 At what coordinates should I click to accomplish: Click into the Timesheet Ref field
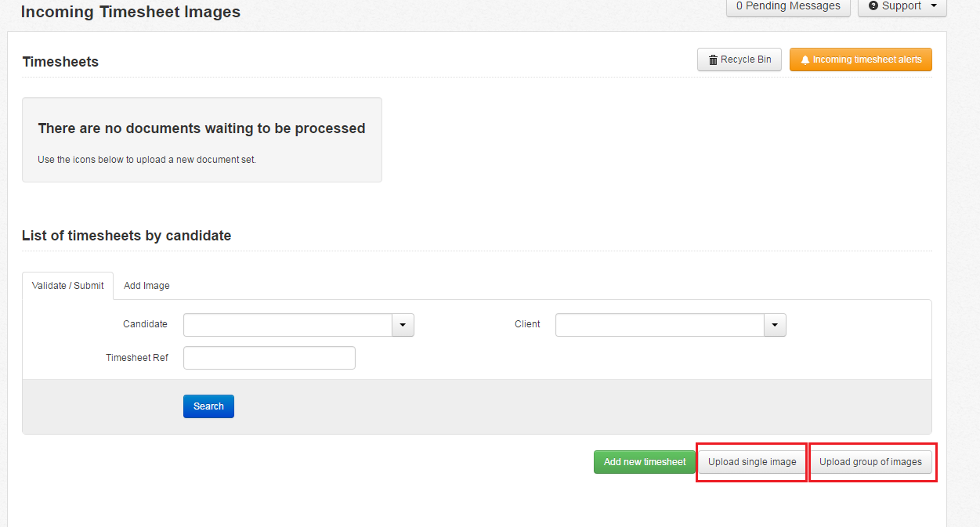(269, 358)
